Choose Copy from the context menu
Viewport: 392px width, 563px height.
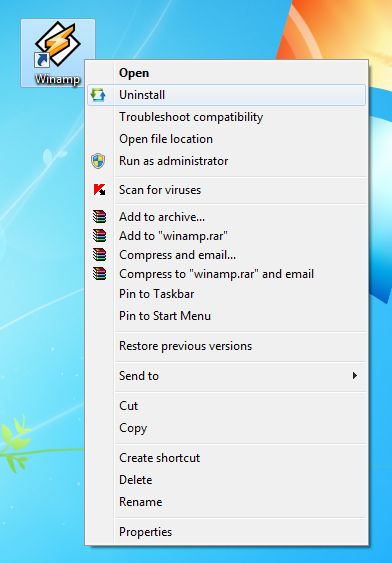tap(227, 428)
